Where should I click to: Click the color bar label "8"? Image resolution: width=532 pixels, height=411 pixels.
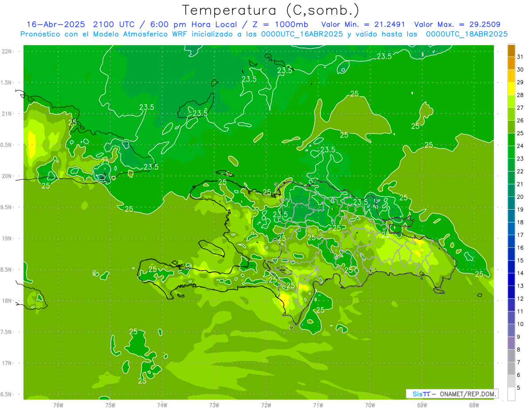point(519,349)
